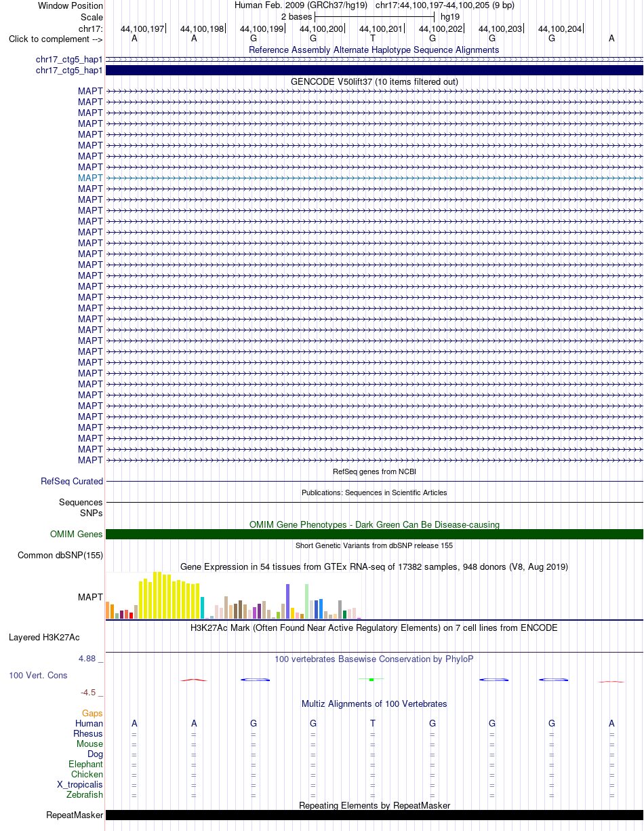Viewport: 644px width, 831px height.
Task: Click "Click to complement -->" to reverse bases
Action: coord(56,39)
